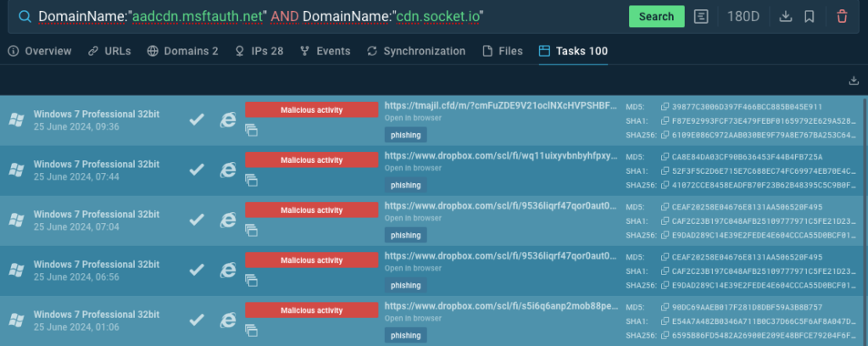
Task: Click the red Malicious activity label on the 07:44 task
Action: [x=311, y=159]
